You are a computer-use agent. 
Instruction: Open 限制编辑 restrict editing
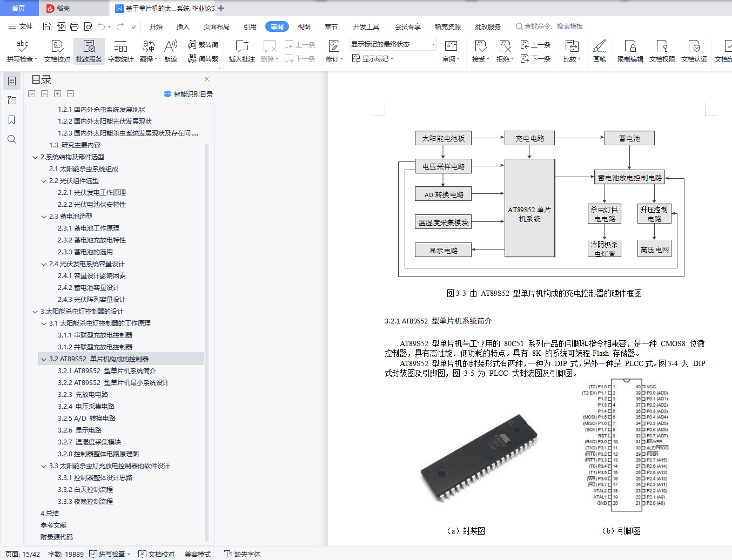[x=630, y=51]
